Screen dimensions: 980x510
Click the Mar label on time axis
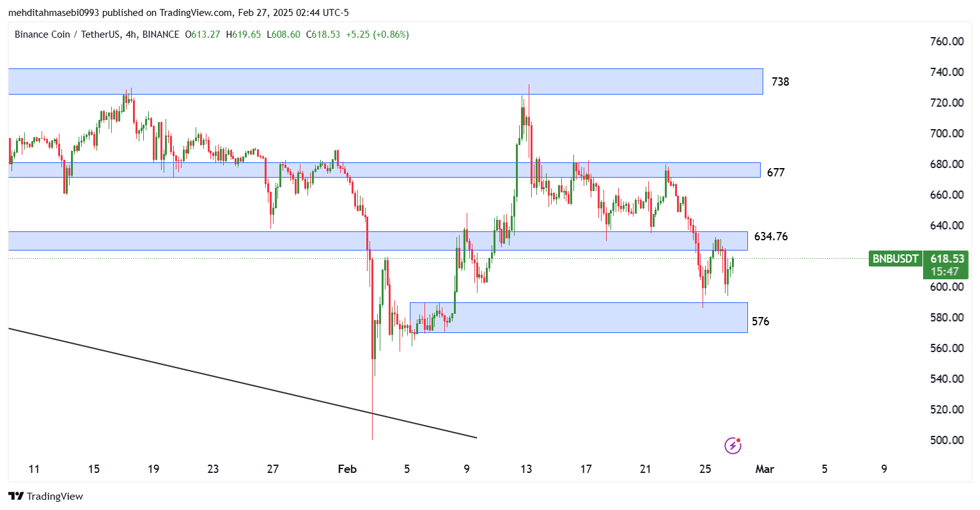click(765, 469)
